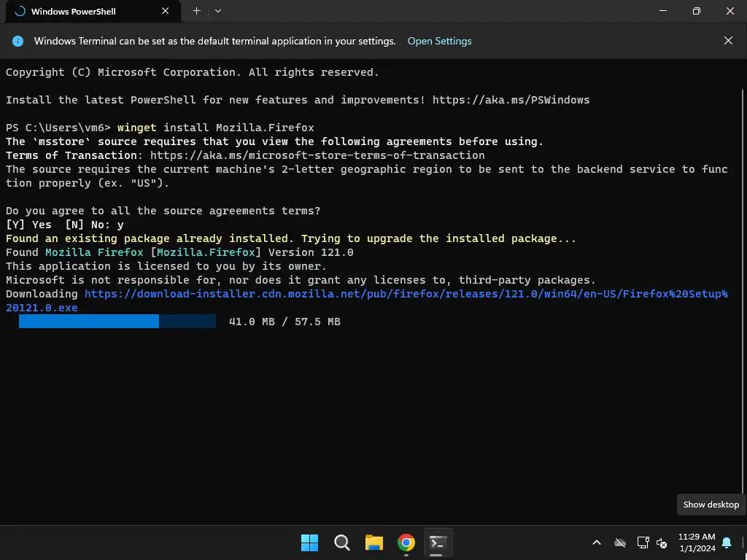Image resolution: width=747 pixels, height=560 pixels.
Task: Open the clock showing 11:29 AM
Action: tap(697, 542)
